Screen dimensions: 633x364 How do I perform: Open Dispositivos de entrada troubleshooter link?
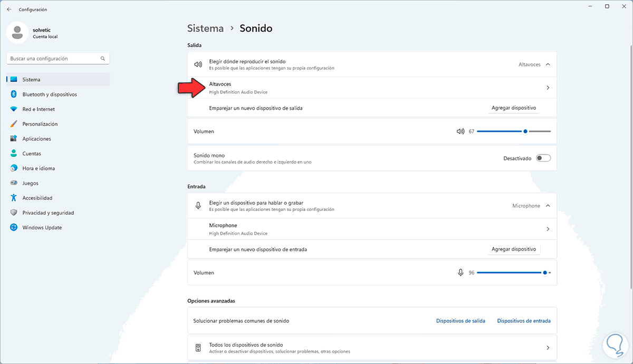523,321
